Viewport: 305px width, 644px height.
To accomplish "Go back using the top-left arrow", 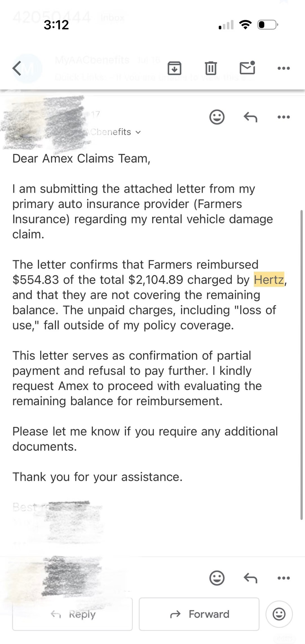I will point(17,68).
